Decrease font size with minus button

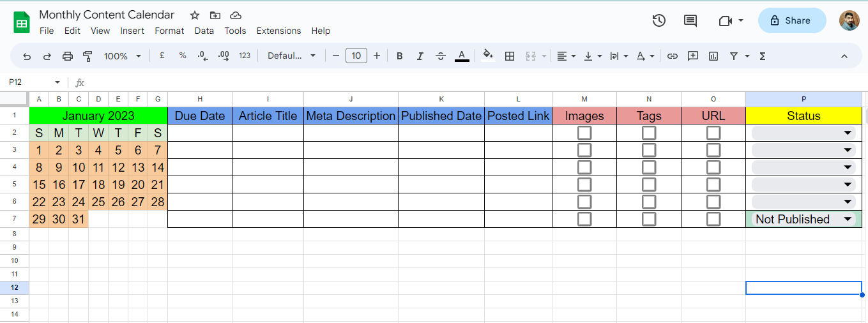click(336, 56)
